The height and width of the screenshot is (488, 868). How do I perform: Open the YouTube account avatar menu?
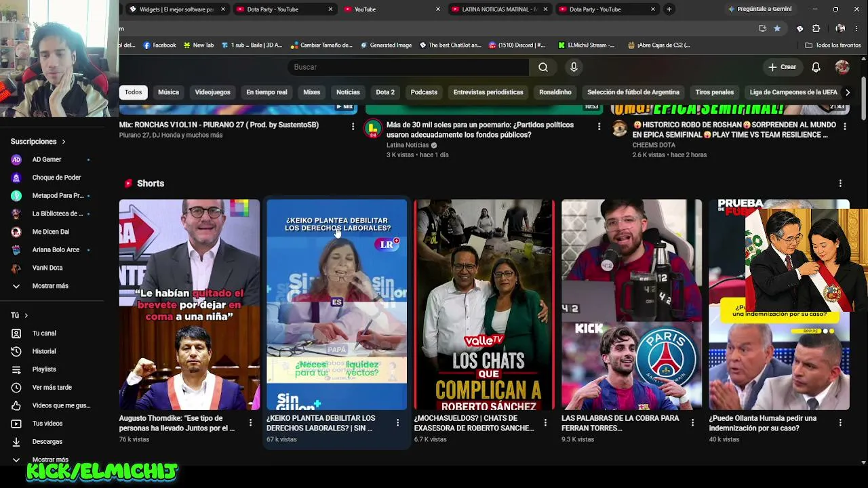pyautogui.click(x=842, y=67)
